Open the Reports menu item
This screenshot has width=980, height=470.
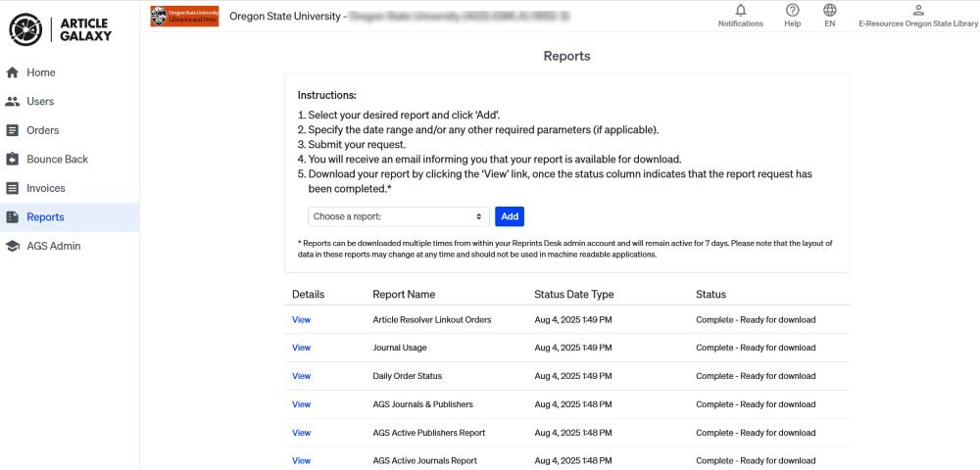[45, 217]
